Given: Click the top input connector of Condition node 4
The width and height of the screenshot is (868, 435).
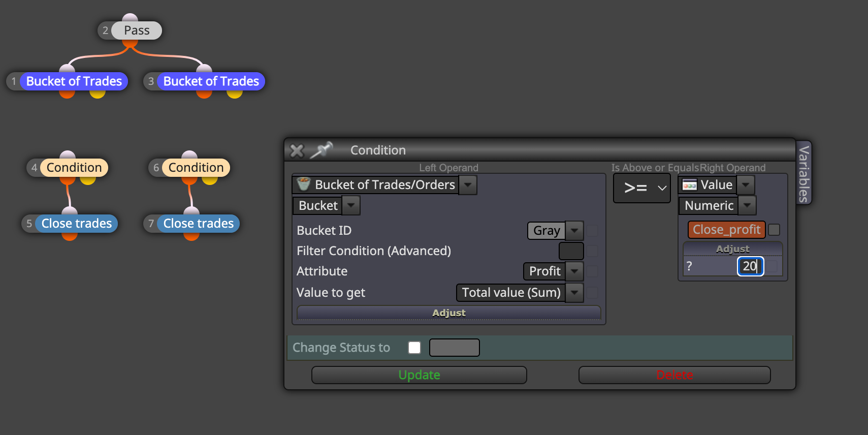Looking at the screenshot, I should pyautogui.click(x=68, y=155).
